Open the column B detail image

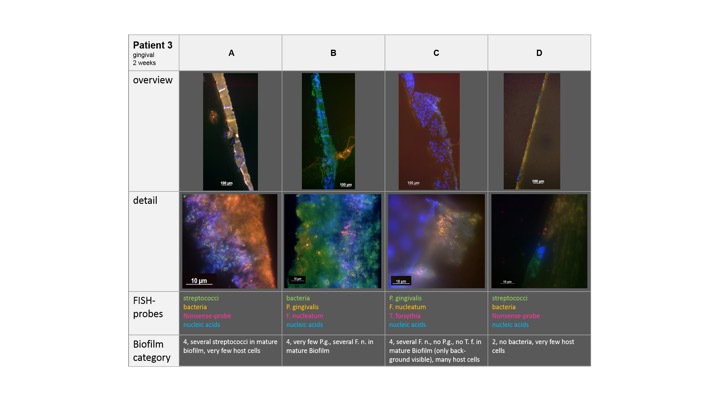coord(333,241)
